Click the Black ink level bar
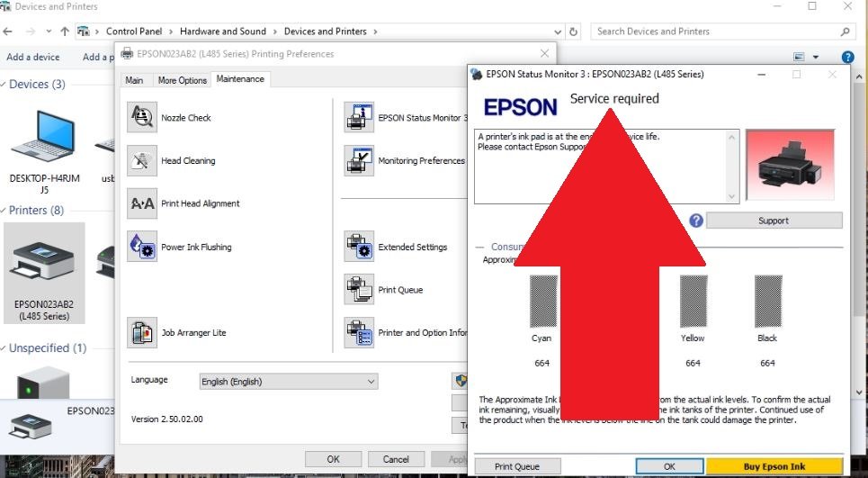Screen dimensions: 868x478 [768, 302]
